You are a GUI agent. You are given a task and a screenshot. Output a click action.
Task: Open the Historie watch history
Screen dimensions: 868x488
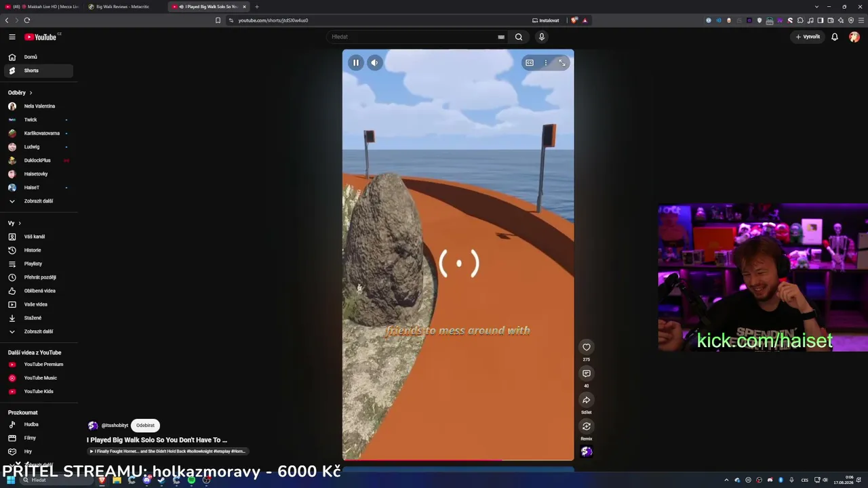39,250
